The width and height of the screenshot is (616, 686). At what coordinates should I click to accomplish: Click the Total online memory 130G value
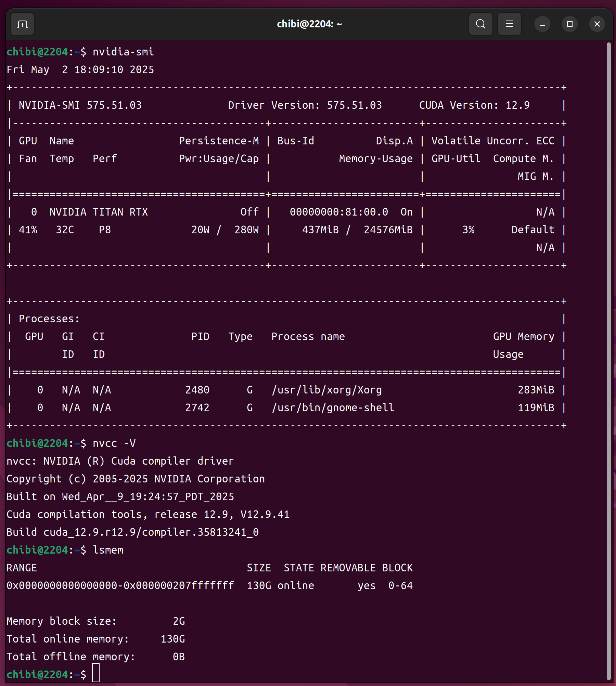pyautogui.click(x=172, y=639)
